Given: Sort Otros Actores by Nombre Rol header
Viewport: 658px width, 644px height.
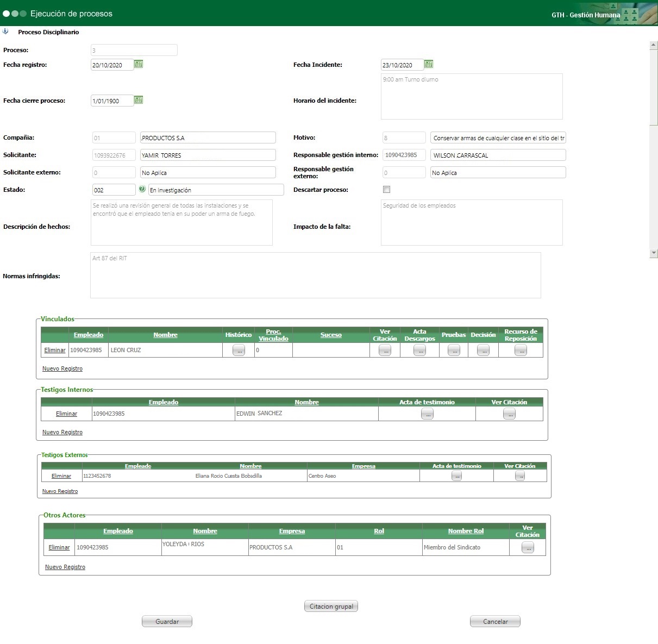Looking at the screenshot, I should (466, 531).
